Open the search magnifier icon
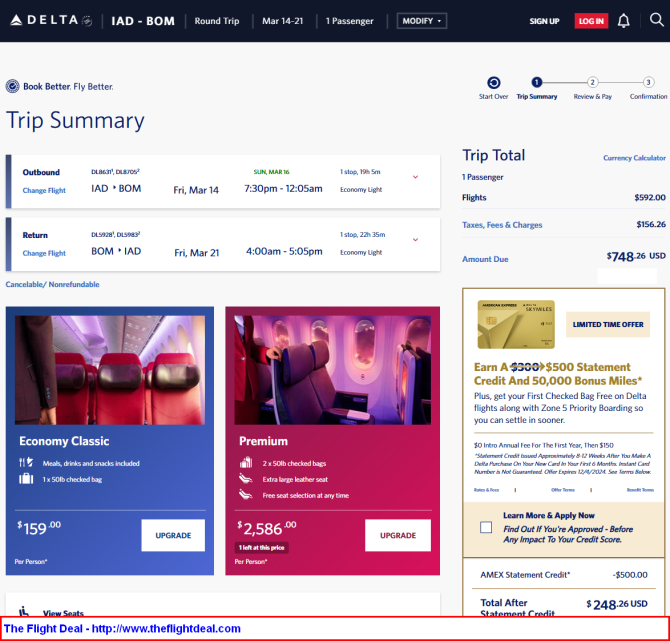The image size is (670, 641). coord(656,20)
